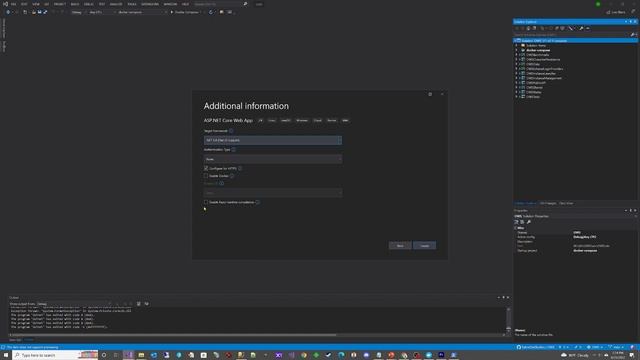
Task: Click the taskbar search box
Action: point(55,355)
